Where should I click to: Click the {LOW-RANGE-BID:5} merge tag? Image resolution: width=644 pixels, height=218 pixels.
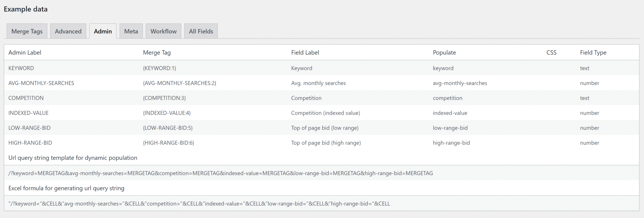168,128
